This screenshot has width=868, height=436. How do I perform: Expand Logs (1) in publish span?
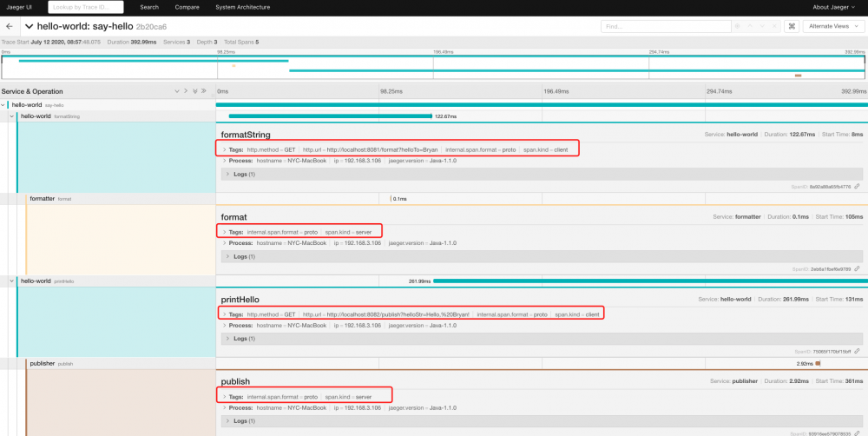click(542, 421)
